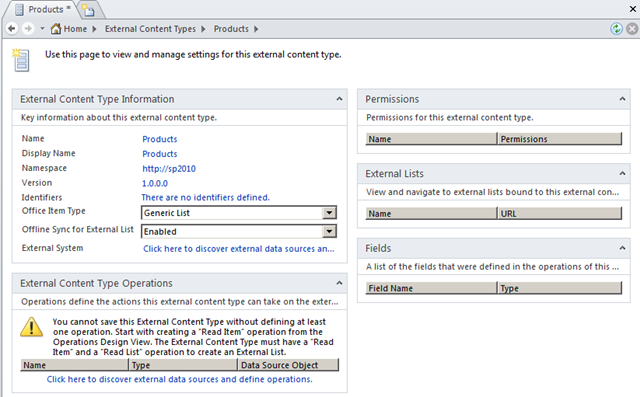Sort Operations table by Type column
Viewport: 640px width, 397px height.
click(183, 365)
